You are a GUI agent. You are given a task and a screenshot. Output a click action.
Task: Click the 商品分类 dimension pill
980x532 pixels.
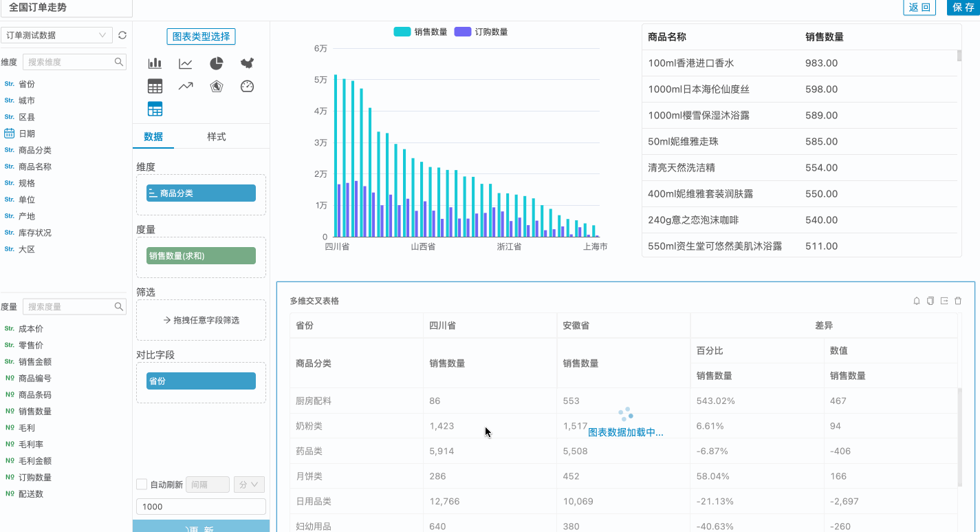pos(201,193)
